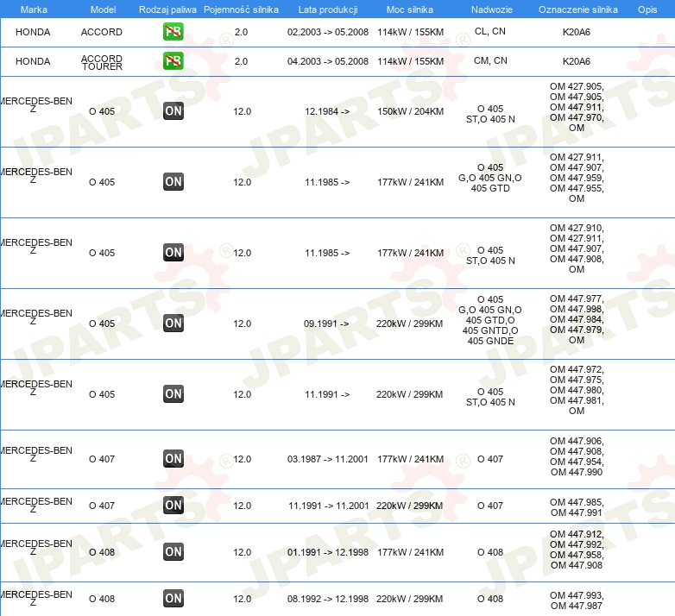675x616 pixels.
Task: Click the K20A6 engine code in the ACCORD TOURER row
Action: coord(577,61)
